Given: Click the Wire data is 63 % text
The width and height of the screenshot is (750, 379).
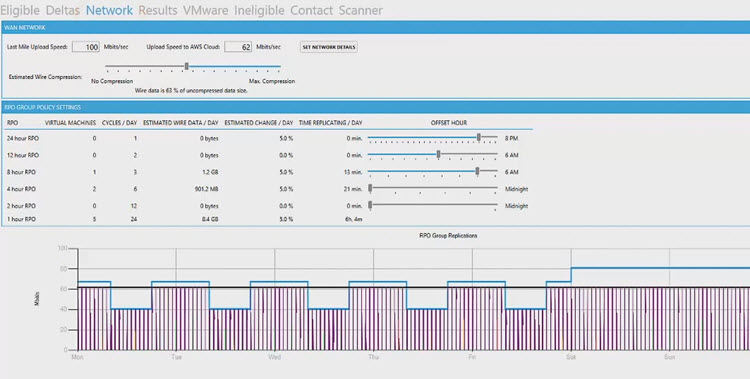Looking at the screenshot, I should (191, 90).
